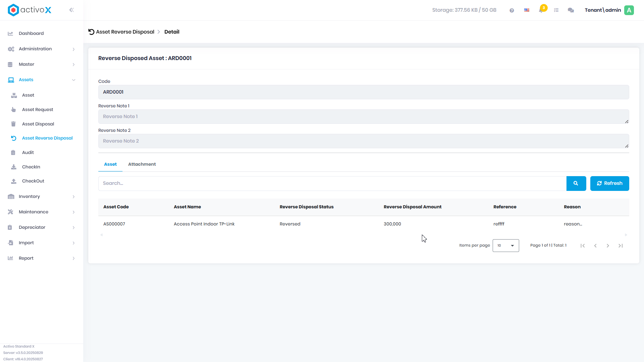Click Report bar chart icon
The height and width of the screenshot is (362, 644).
(x=10, y=258)
